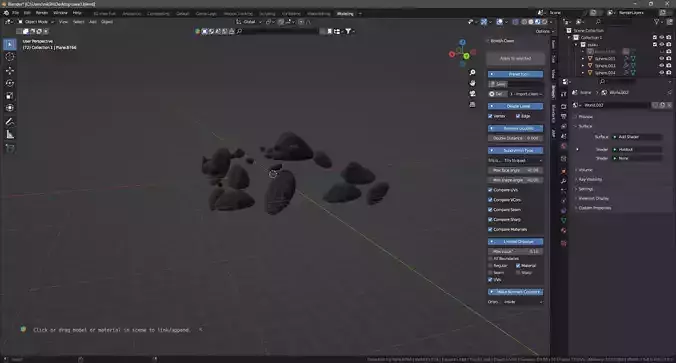The width and height of the screenshot is (676, 363).
Task: Toggle Compare Materials checkbox
Action: [490, 229]
